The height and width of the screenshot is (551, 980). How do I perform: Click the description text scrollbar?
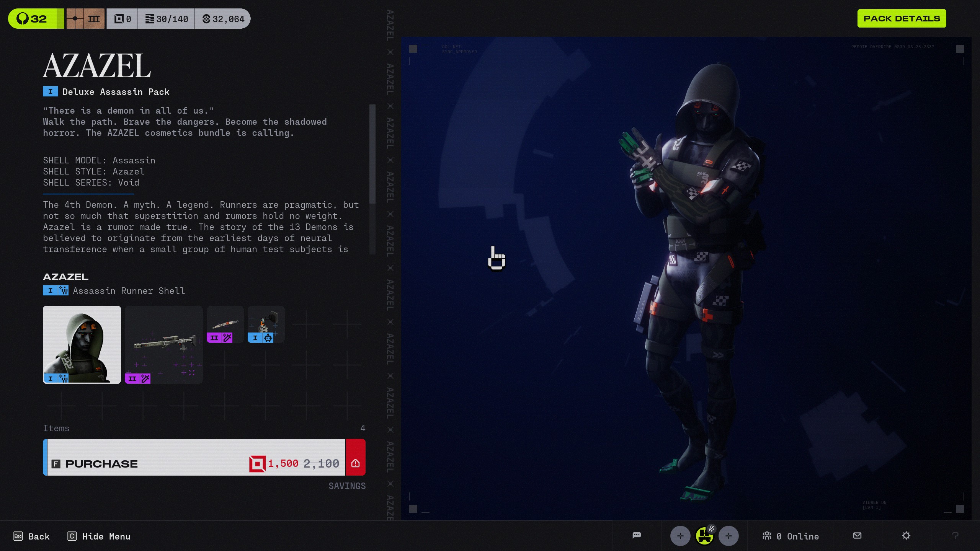click(x=372, y=154)
